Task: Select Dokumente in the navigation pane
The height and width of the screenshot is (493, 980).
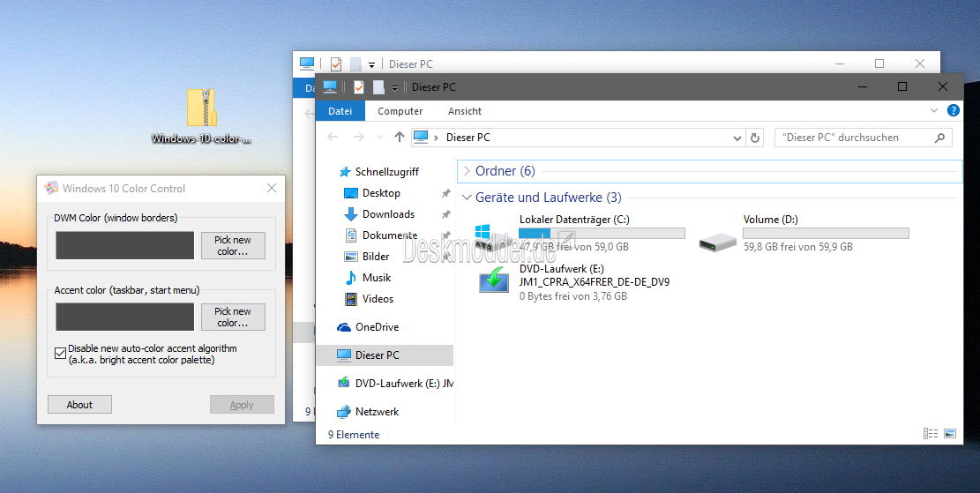Action: (389, 235)
